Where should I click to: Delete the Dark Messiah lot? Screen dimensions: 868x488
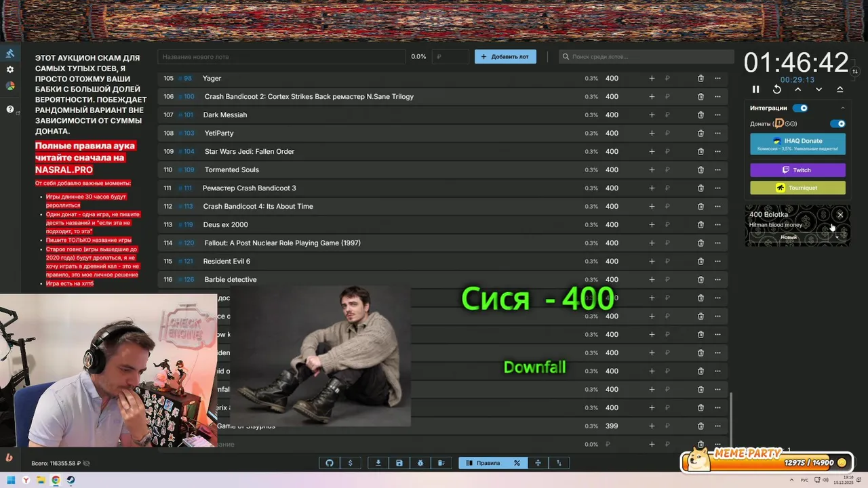(701, 115)
